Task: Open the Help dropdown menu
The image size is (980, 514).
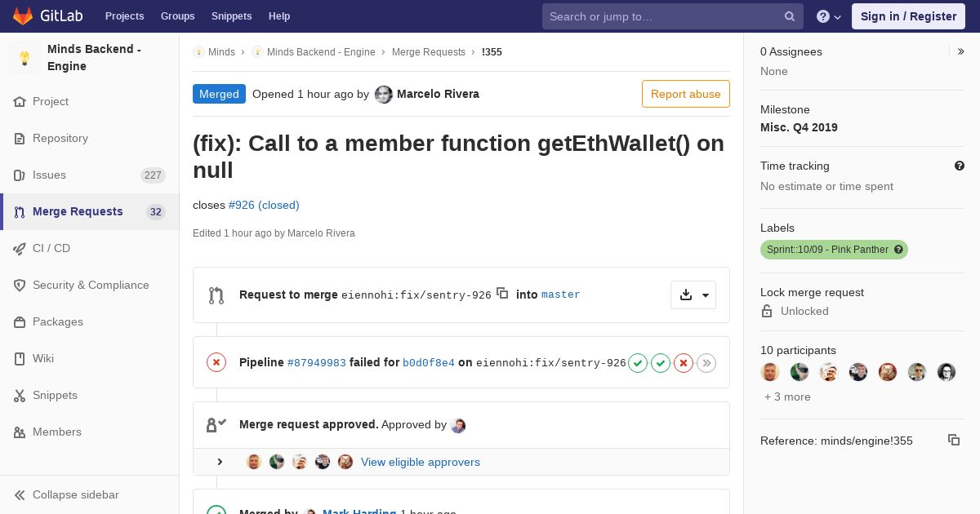Action: (829, 16)
